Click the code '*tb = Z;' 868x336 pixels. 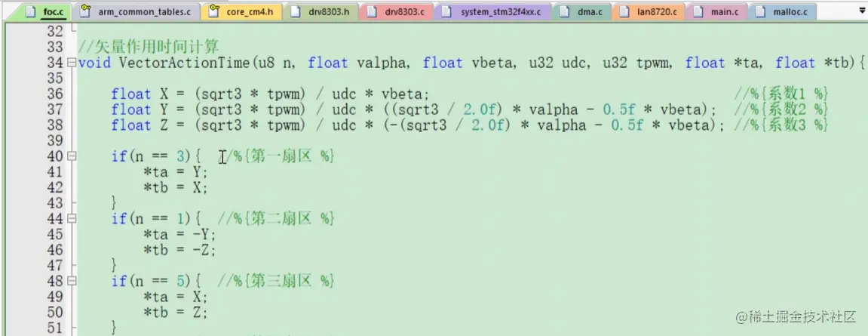(175, 312)
